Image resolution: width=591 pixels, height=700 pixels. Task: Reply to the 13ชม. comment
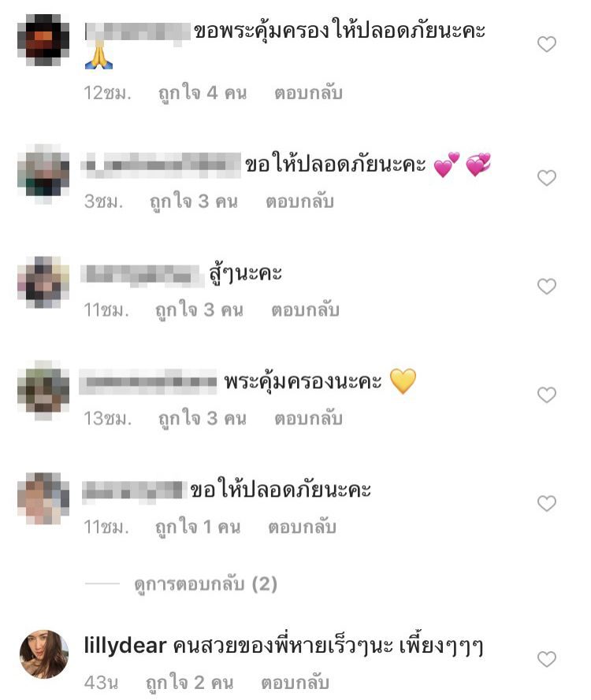click(x=308, y=418)
